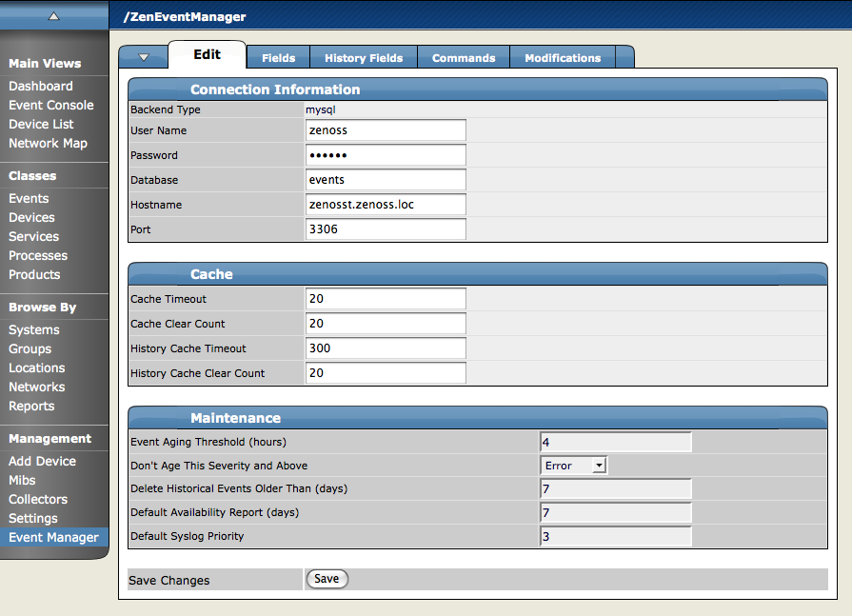Open Processes under Classes
The width and height of the screenshot is (852, 616).
(x=38, y=255)
